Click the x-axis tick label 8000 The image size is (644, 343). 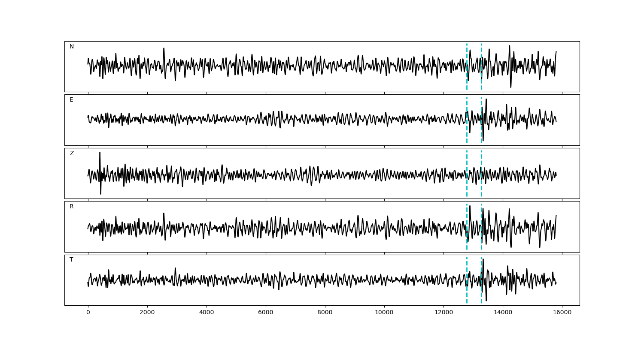tap(325, 313)
